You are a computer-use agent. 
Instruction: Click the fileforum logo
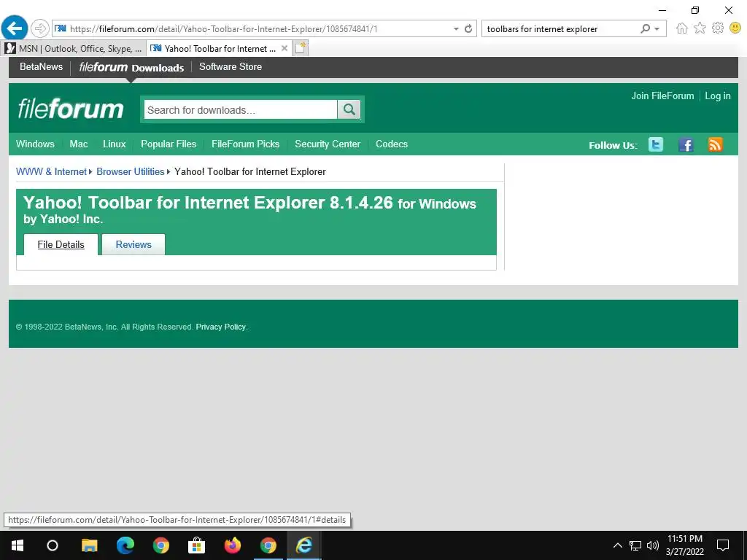(x=71, y=109)
